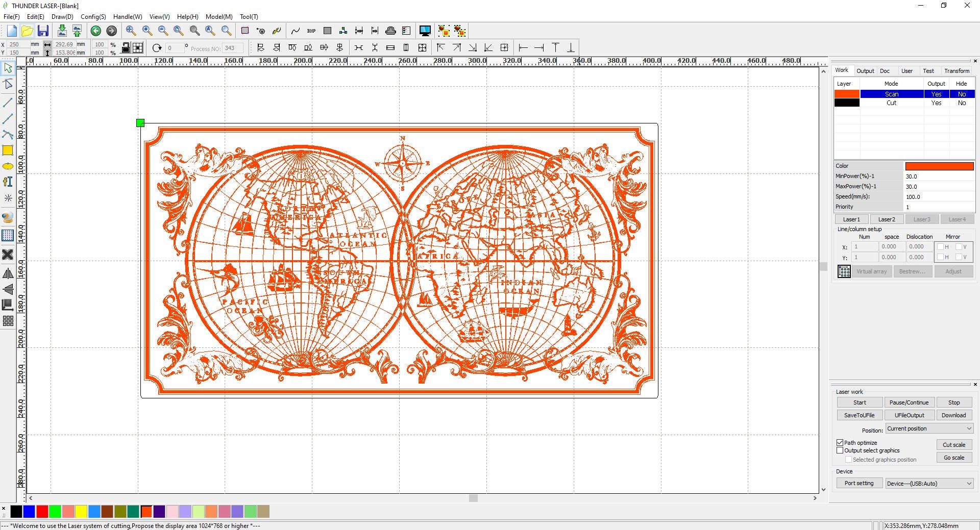Toggle Y mirror V checkbox

pos(958,257)
